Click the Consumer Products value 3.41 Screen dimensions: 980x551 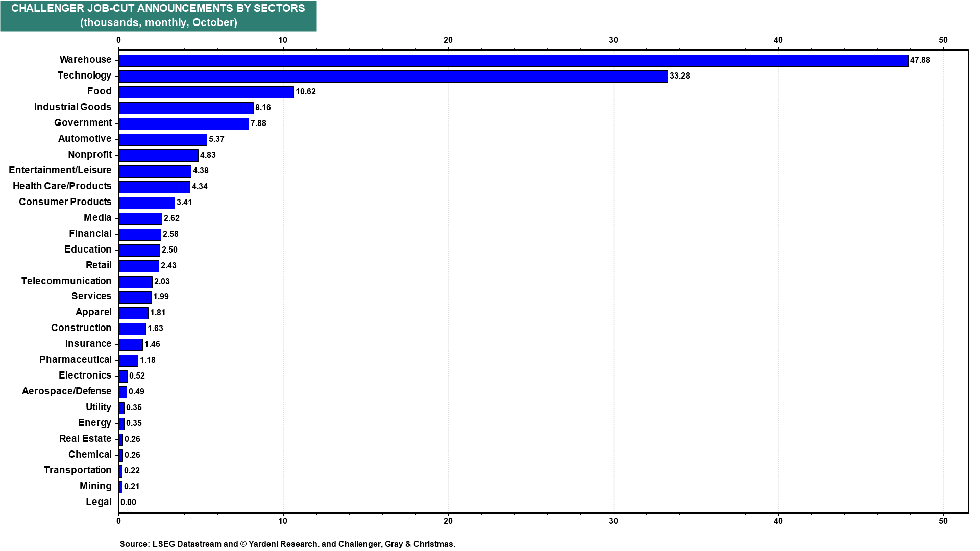(x=184, y=203)
